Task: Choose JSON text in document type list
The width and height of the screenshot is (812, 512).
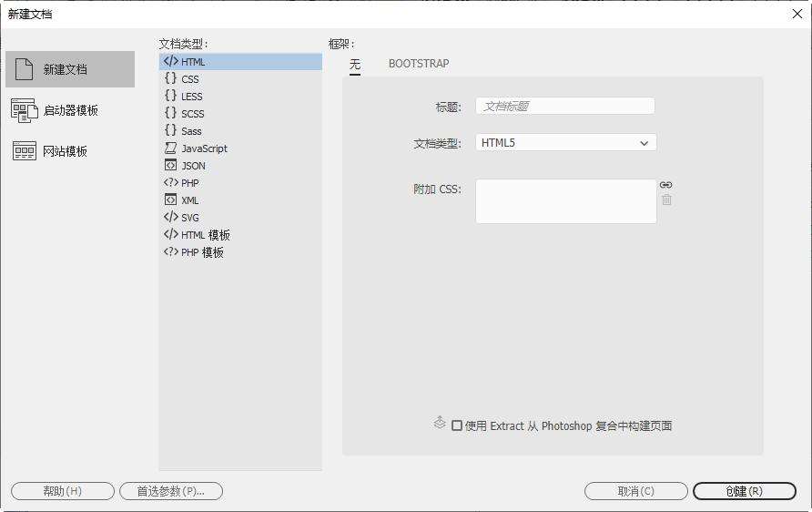Action: point(193,166)
